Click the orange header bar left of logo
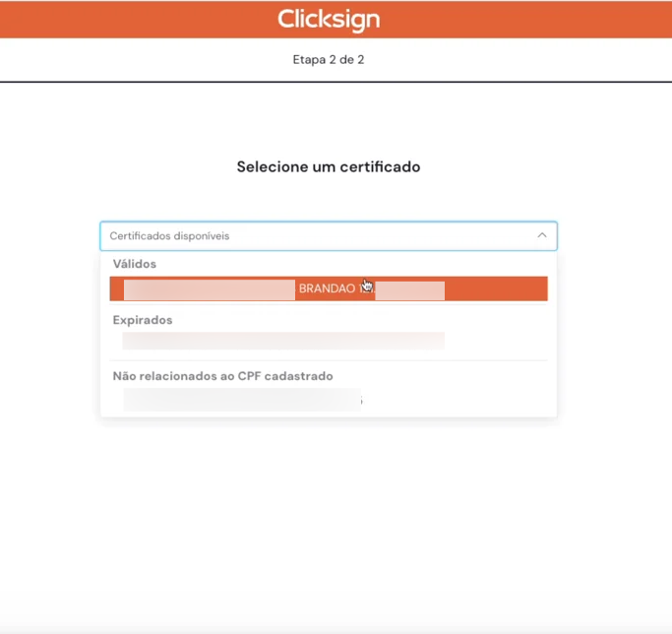Image resolution: width=672 pixels, height=634 pixels. (x=128, y=19)
